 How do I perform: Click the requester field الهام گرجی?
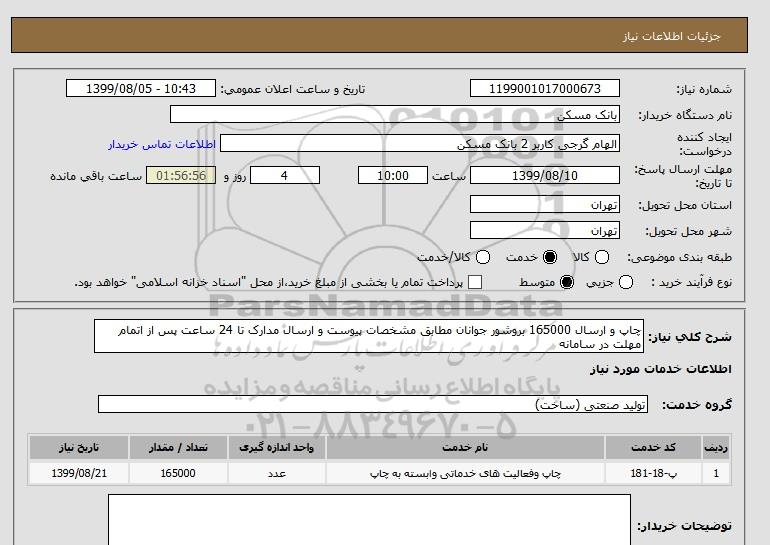(x=420, y=143)
